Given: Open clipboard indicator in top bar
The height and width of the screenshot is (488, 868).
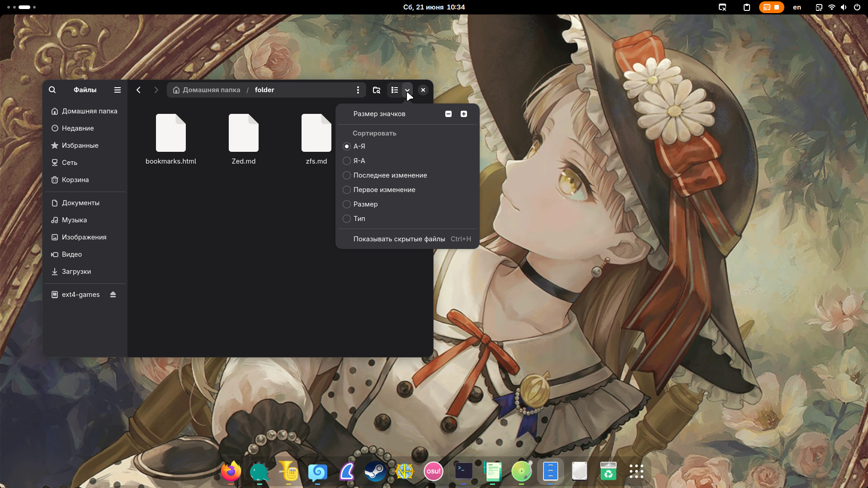Looking at the screenshot, I should 747,7.
